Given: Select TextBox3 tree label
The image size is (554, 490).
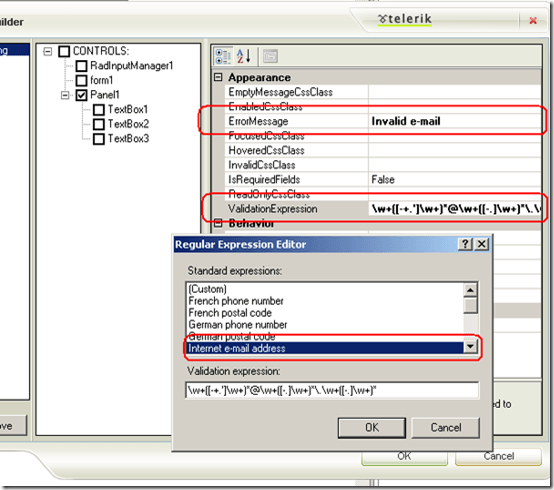Looking at the screenshot, I should pyautogui.click(x=128, y=138).
